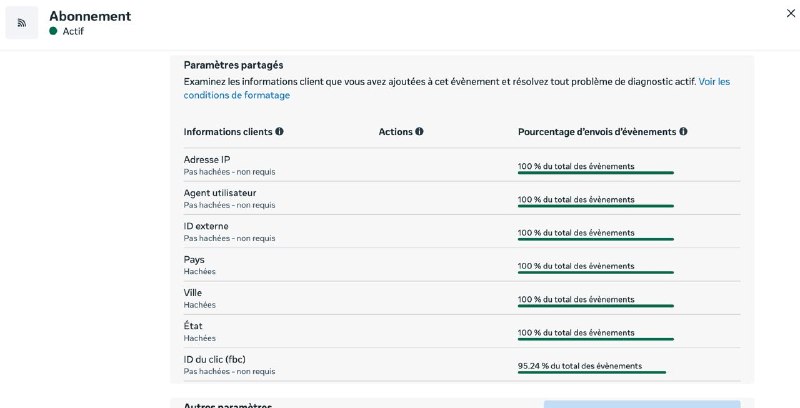Click info icon next to Pourcentage d'envois d'évènements
This screenshot has width=800, height=408.
pyautogui.click(x=683, y=131)
